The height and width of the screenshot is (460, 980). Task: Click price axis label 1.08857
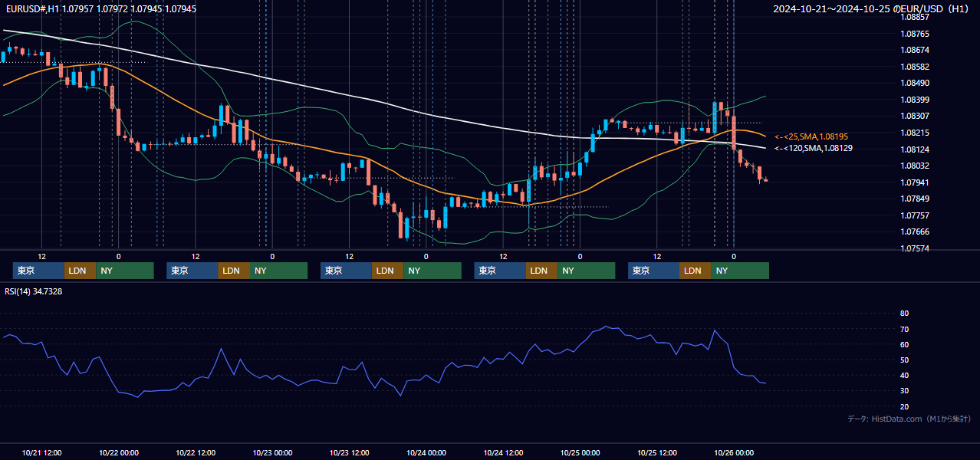point(915,18)
